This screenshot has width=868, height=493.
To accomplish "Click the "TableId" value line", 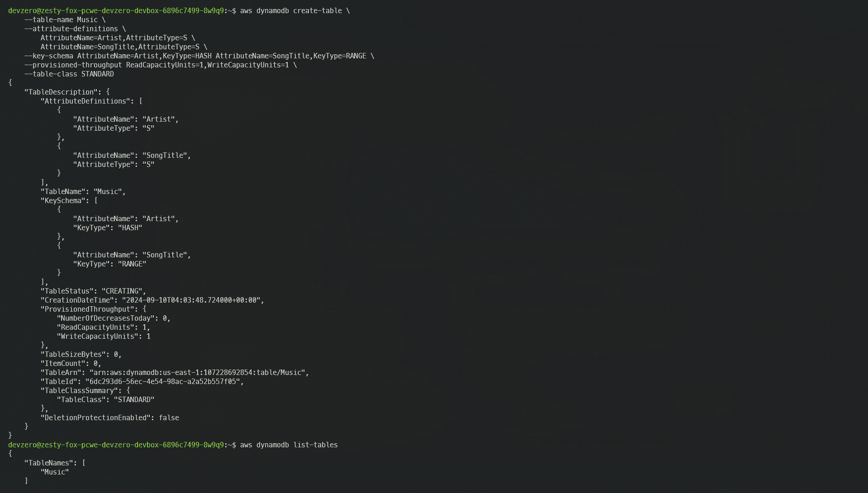I will (x=142, y=382).
